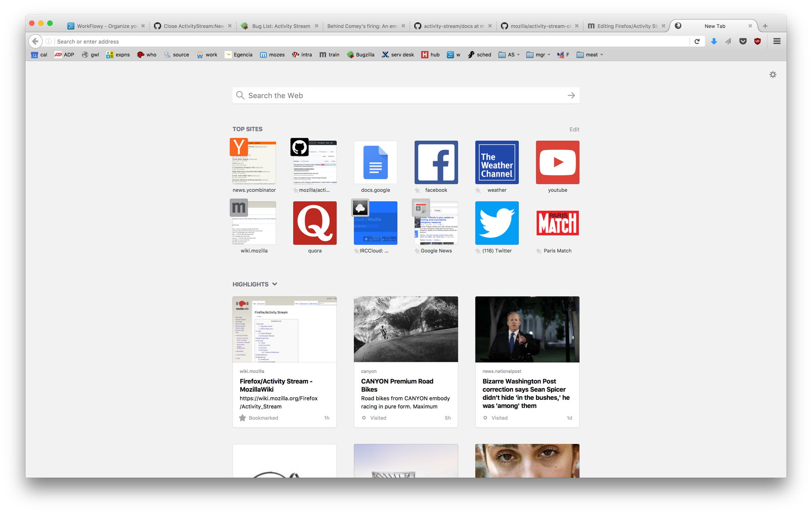Open the serv desk bookmark
Viewport: 812px width, 514px height.
click(398, 55)
